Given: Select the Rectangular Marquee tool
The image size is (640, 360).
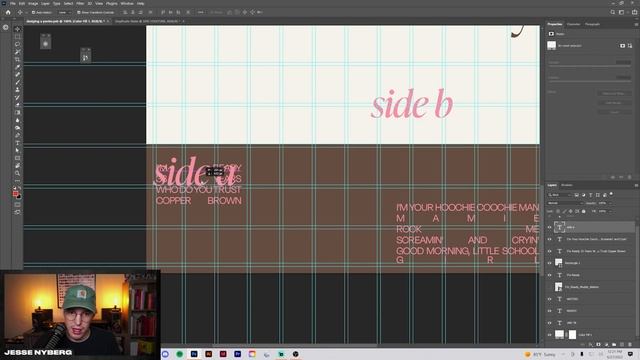Looking at the screenshot, I should [18, 37].
